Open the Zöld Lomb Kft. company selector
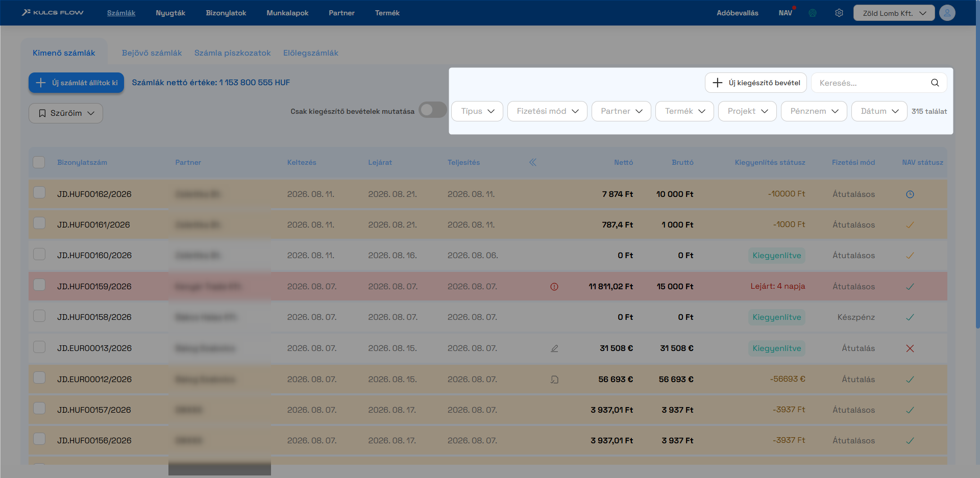 tap(894, 13)
